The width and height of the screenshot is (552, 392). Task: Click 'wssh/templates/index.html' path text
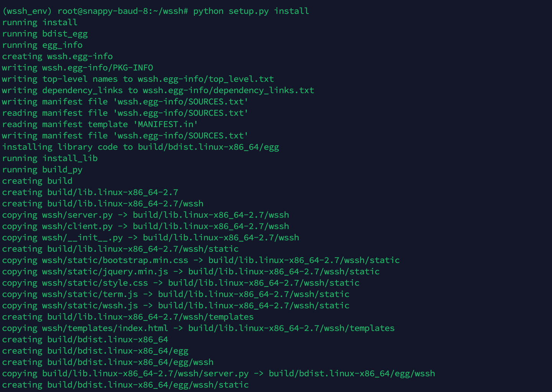(105, 328)
